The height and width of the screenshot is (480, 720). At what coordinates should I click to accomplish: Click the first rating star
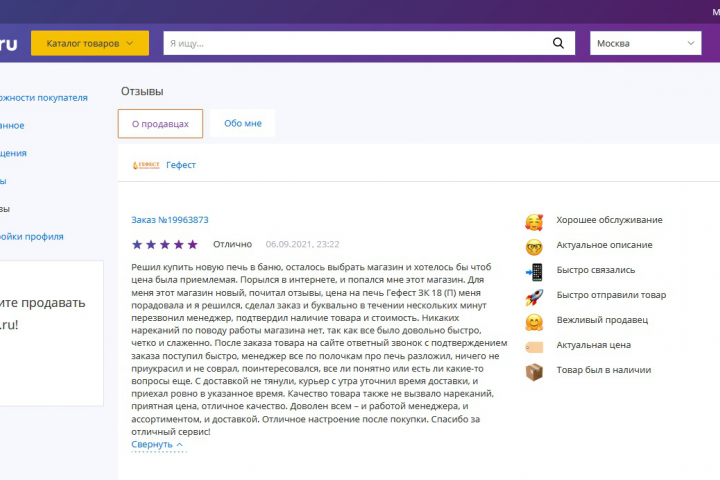137,244
